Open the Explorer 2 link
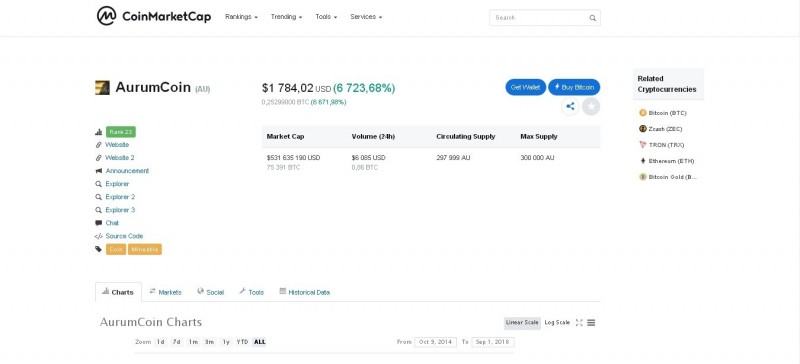Image resolution: width=800 pixels, height=364 pixels. tap(120, 197)
